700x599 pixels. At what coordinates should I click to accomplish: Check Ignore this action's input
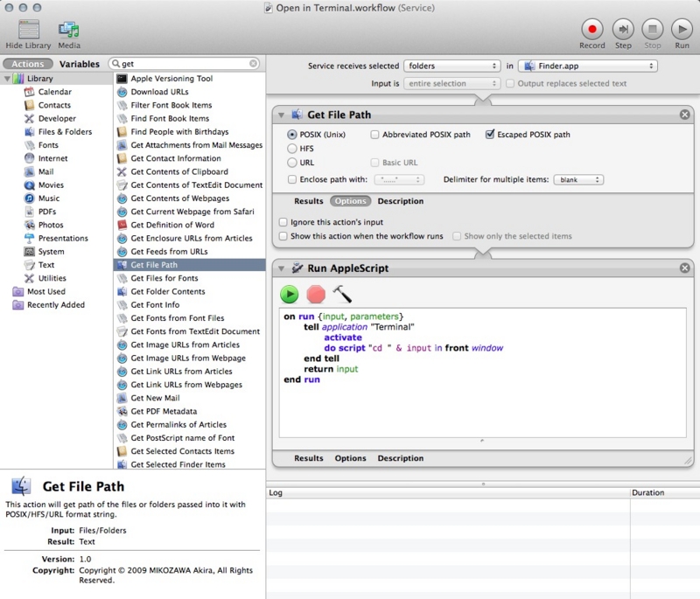[x=283, y=222]
